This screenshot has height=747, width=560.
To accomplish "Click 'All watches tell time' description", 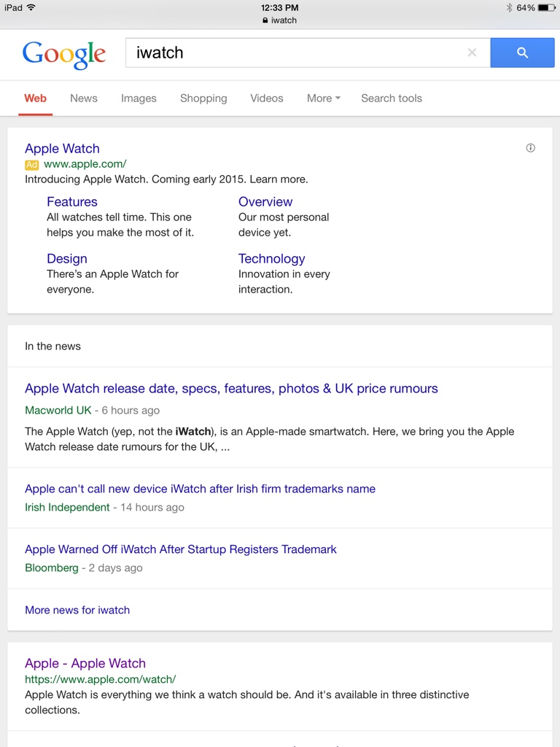I will point(120,225).
